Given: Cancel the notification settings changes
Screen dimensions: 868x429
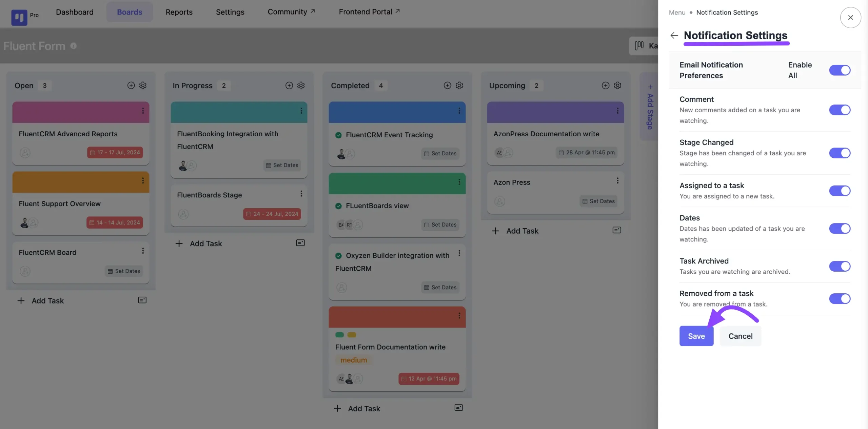Looking at the screenshot, I should pos(741,336).
